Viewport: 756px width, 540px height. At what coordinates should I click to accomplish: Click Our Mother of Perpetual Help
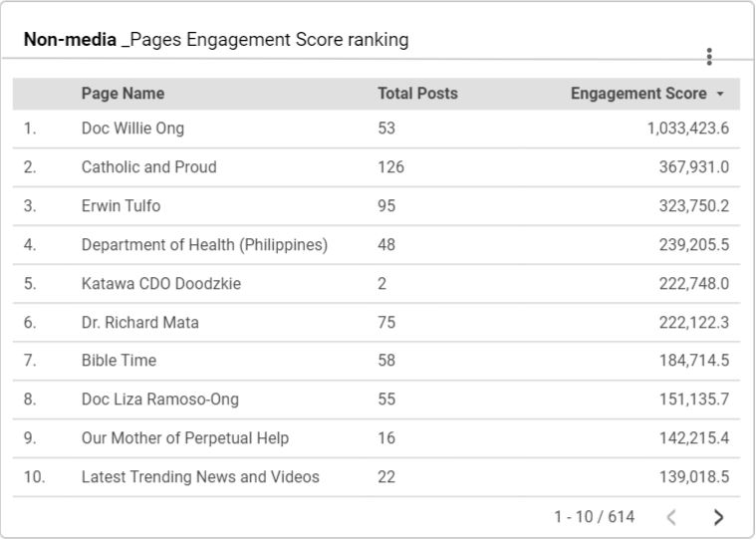[185, 438]
